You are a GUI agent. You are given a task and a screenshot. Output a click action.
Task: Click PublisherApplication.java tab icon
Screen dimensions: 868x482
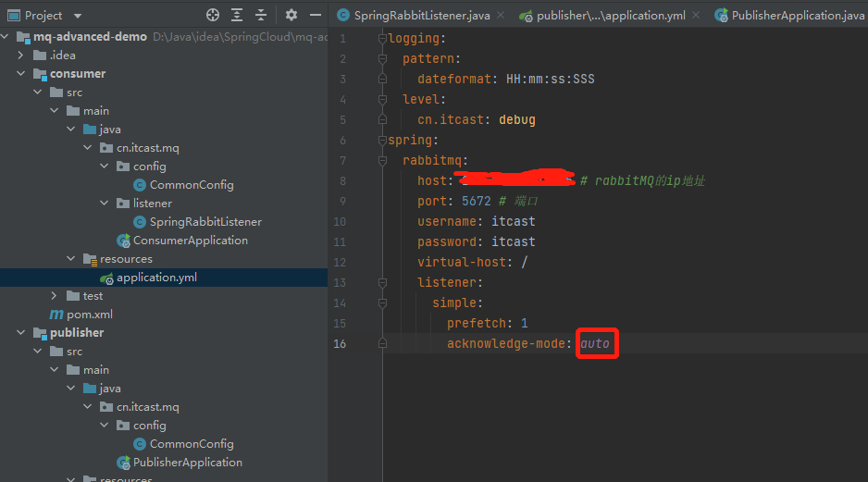click(721, 16)
